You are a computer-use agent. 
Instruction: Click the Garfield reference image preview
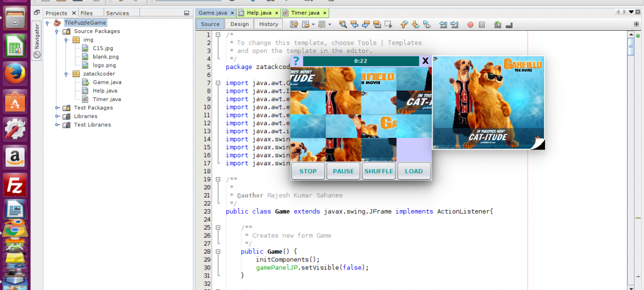click(x=488, y=103)
